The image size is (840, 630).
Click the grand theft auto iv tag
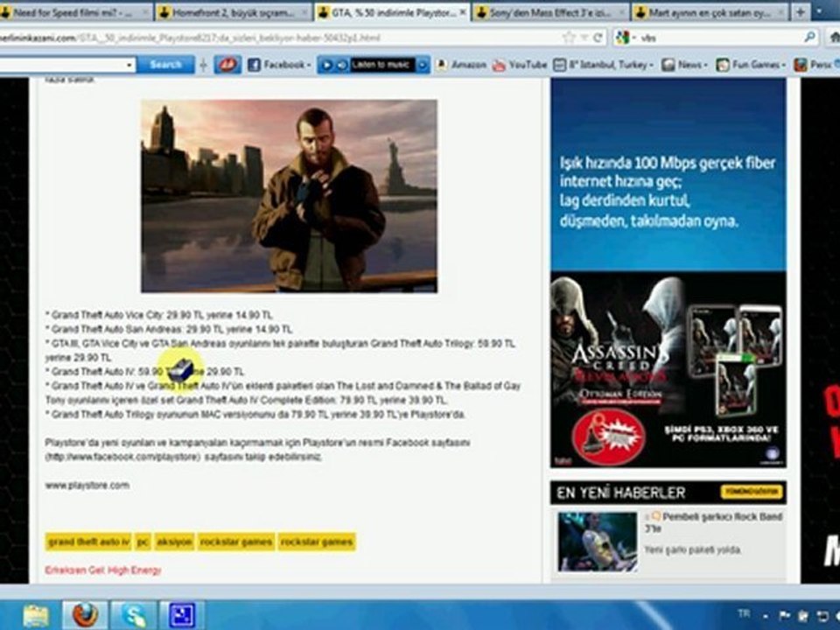point(88,542)
